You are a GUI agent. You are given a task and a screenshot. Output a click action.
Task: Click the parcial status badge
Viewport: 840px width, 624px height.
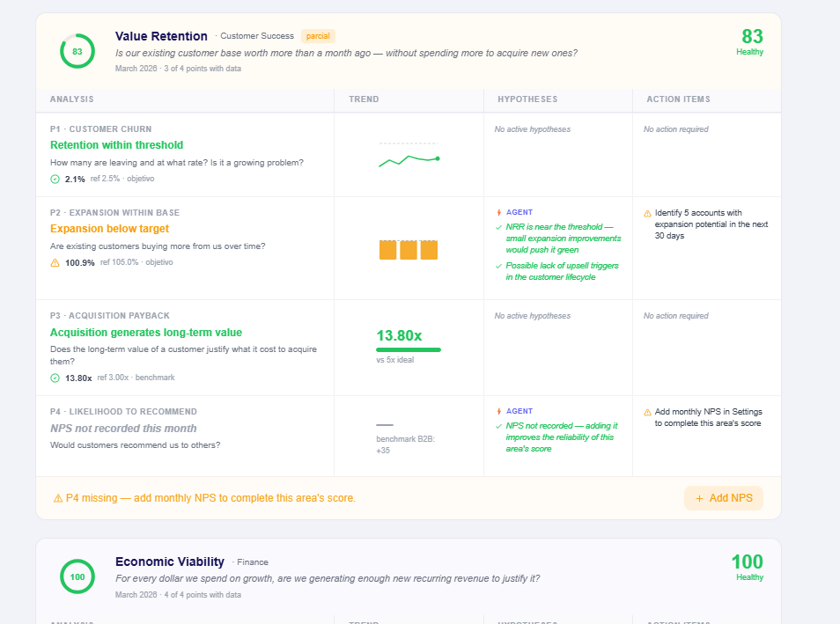(x=318, y=36)
